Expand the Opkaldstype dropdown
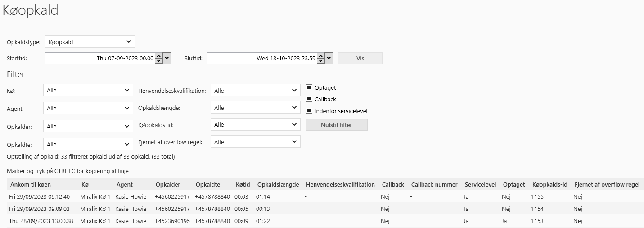The height and width of the screenshot is (228, 644). point(90,42)
